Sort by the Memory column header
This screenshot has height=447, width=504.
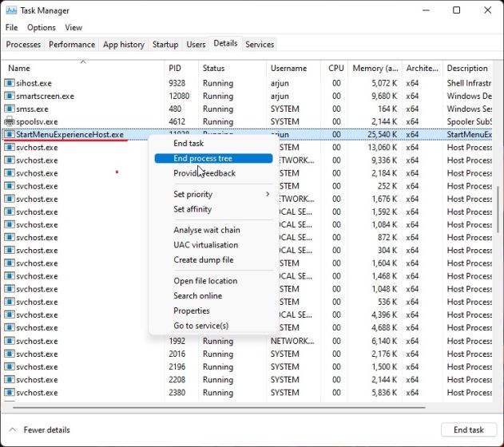coord(374,69)
